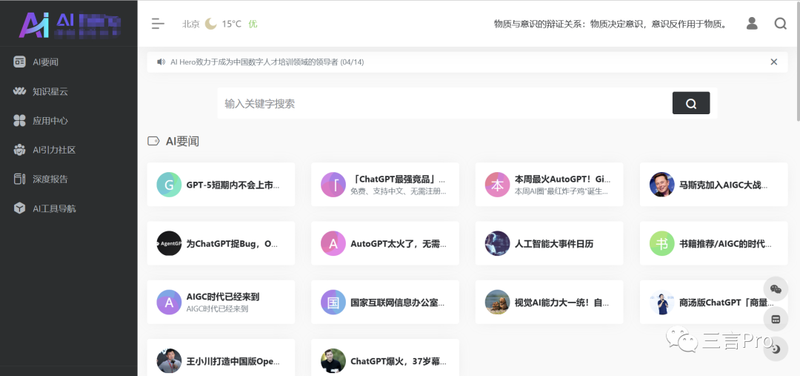Toggle the sidebar with the hamburger menu icon

pyautogui.click(x=158, y=23)
